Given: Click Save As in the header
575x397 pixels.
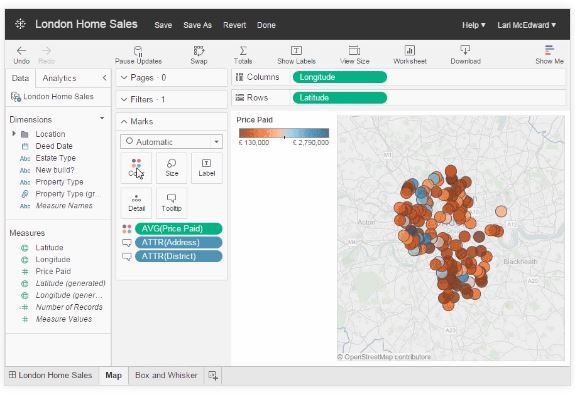Looking at the screenshot, I should 197,25.
